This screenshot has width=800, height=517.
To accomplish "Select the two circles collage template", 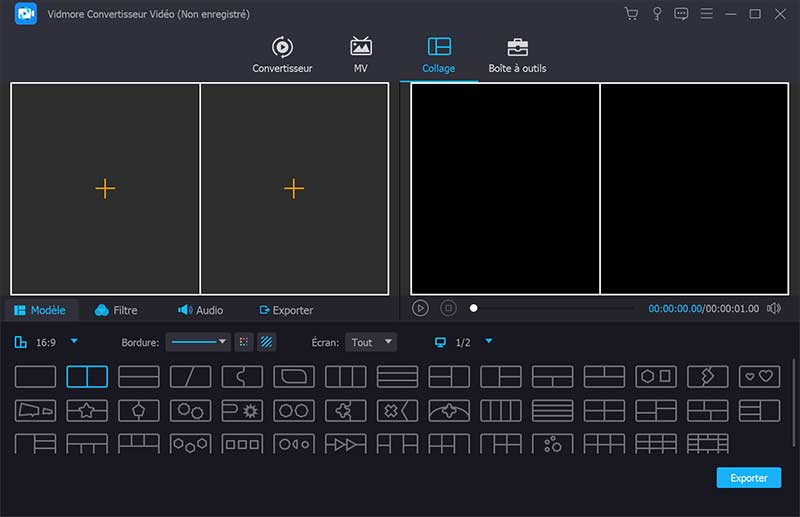I will pos(294,411).
